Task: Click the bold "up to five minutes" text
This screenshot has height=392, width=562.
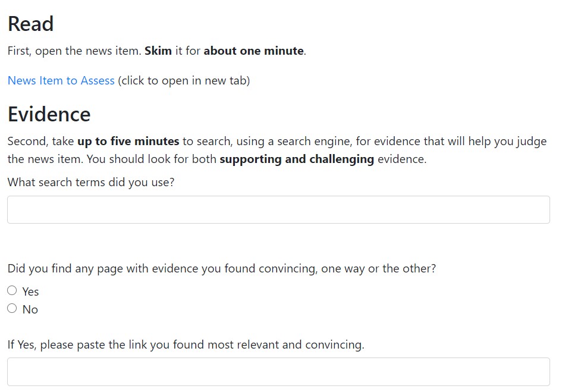Action: (128, 142)
